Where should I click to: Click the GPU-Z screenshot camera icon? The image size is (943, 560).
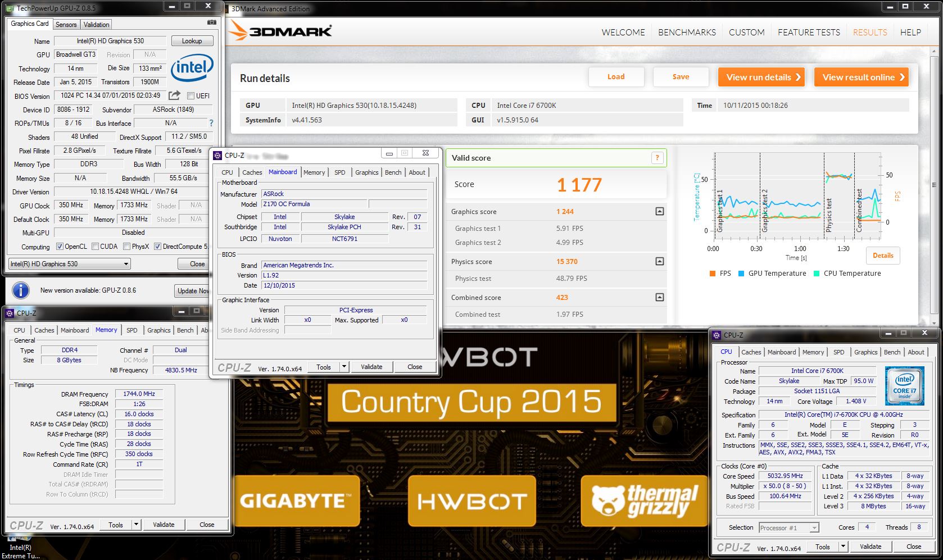[x=211, y=22]
